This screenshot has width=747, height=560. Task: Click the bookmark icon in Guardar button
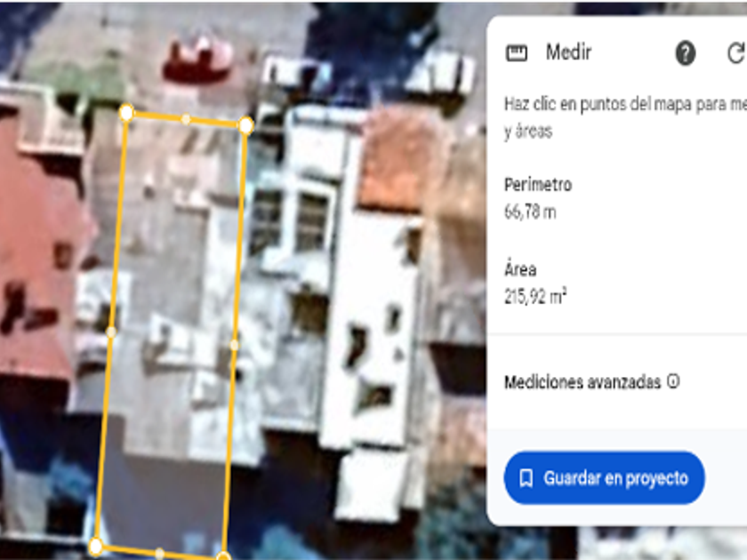coord(526,478)
